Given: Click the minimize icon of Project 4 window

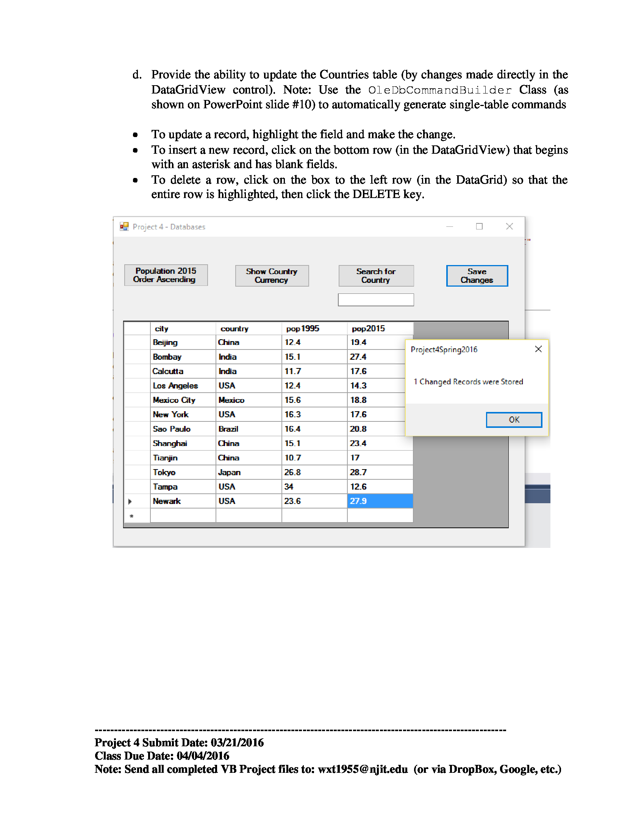Looking at the screenshot, I should 449,226.
